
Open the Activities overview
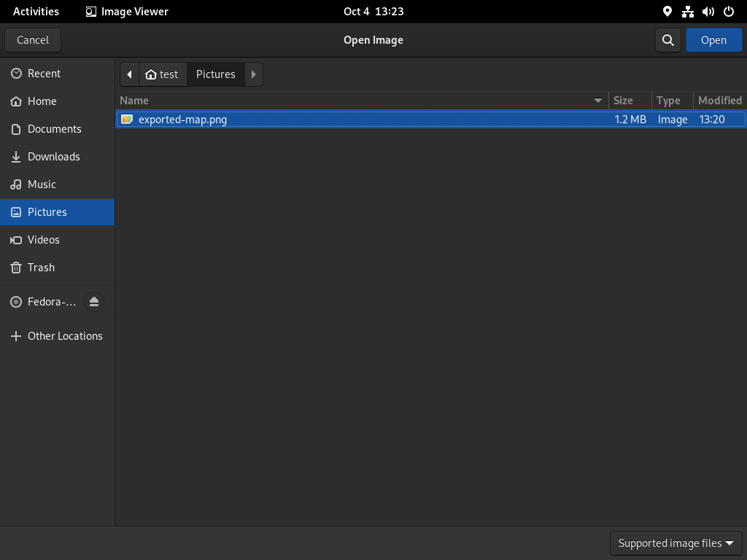click(36, 12)
